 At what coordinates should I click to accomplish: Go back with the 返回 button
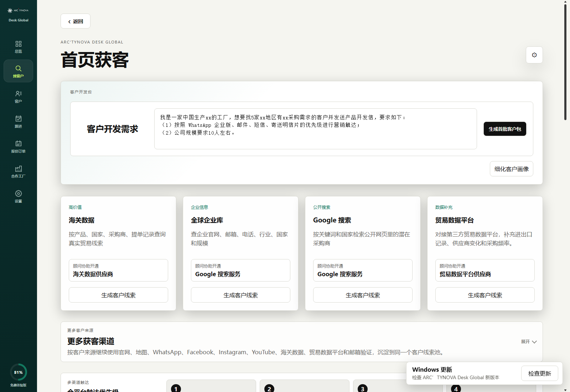pos(76,21)
